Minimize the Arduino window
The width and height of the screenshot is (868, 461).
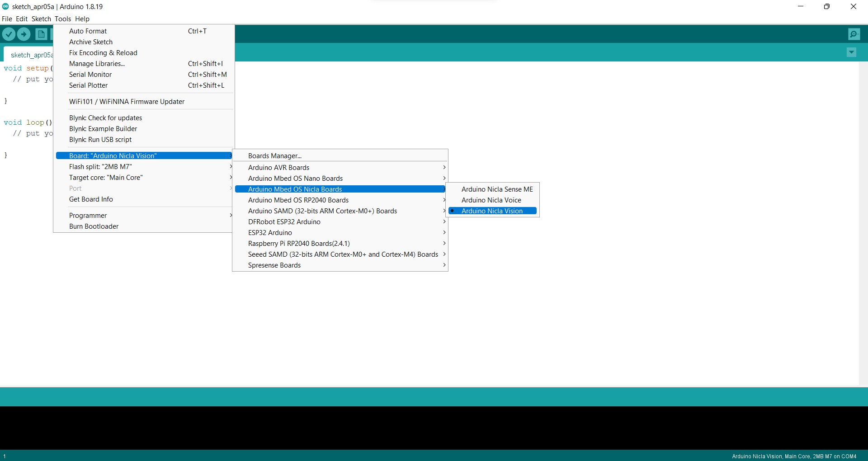[x=801, y=6]
